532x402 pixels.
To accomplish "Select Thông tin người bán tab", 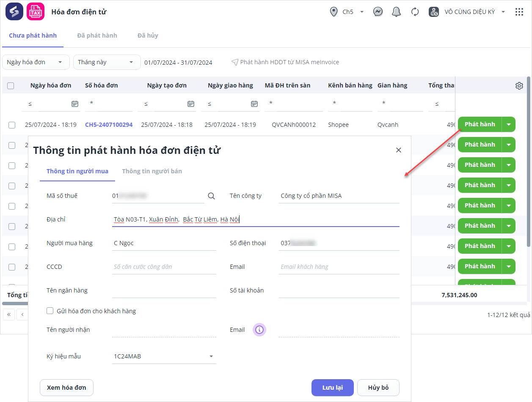I will (152, 171).
